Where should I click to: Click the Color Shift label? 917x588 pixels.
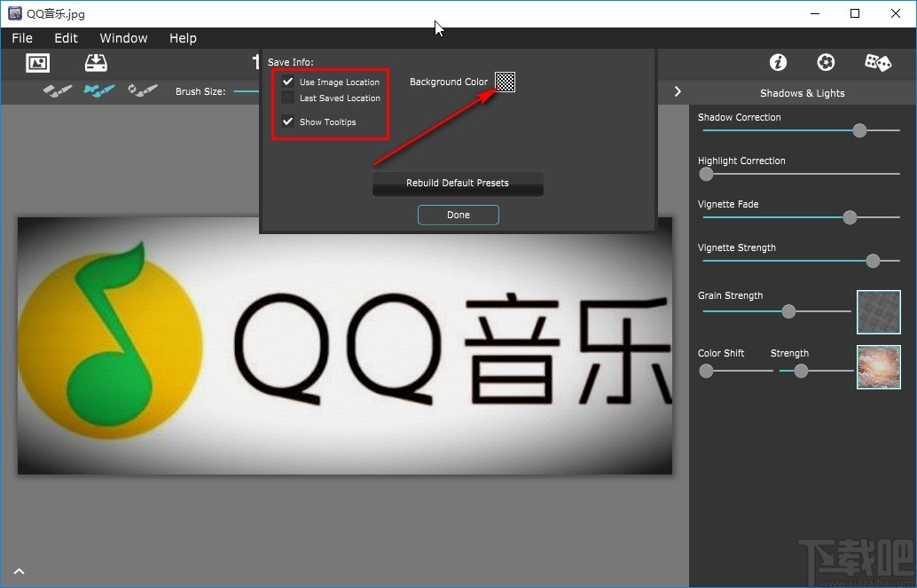point(721,353)
